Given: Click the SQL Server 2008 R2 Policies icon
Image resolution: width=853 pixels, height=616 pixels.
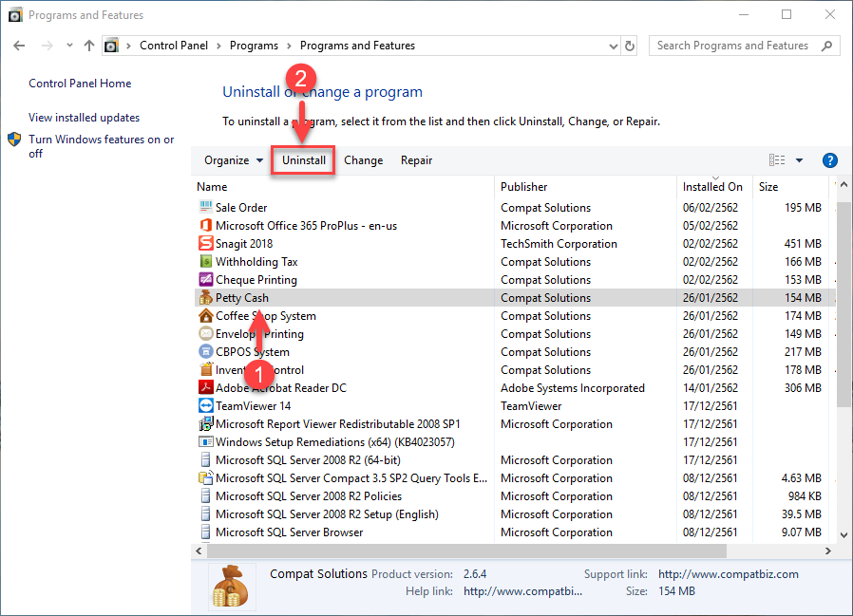Looking at the screenshot, I should point(205,495).
